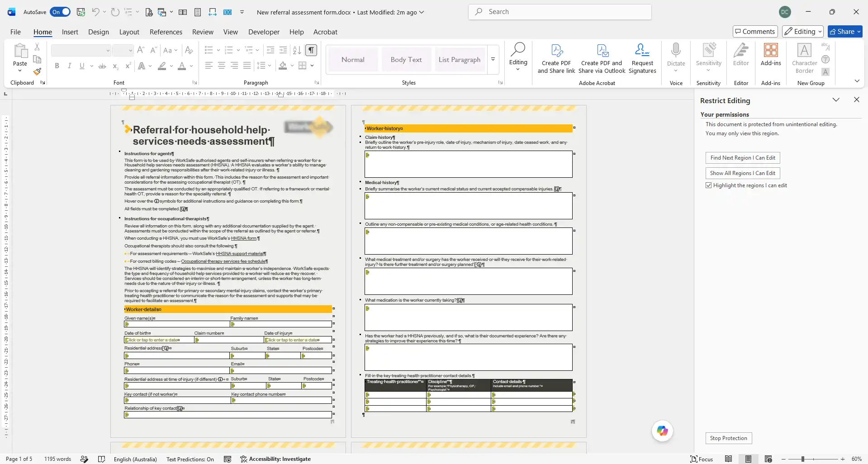Click in the Search box
Viewport: 868px width, 464px height.
(x=560, y=12)
